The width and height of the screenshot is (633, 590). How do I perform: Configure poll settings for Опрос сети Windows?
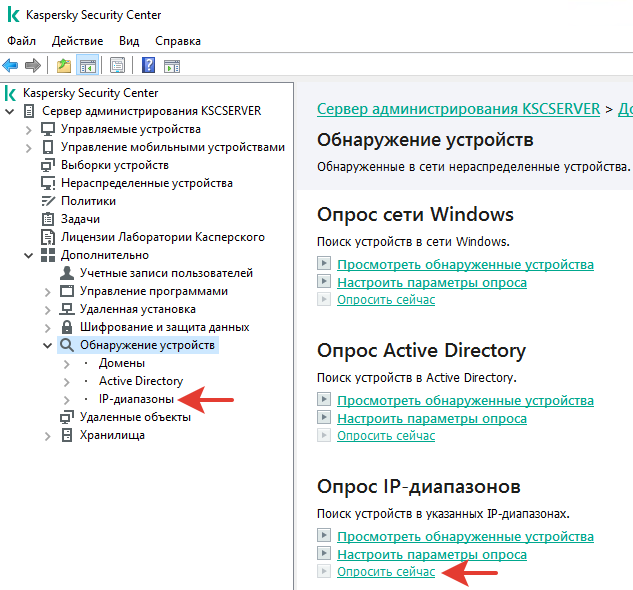(x=432, y=283)
